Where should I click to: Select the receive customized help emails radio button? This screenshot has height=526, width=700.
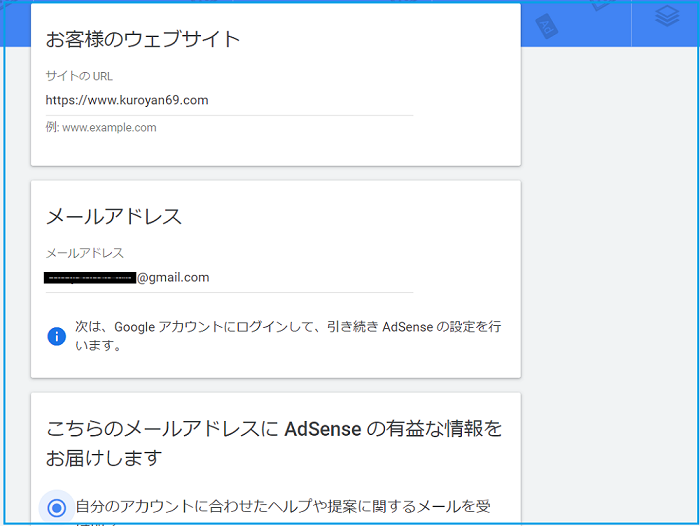click(57, 508)
